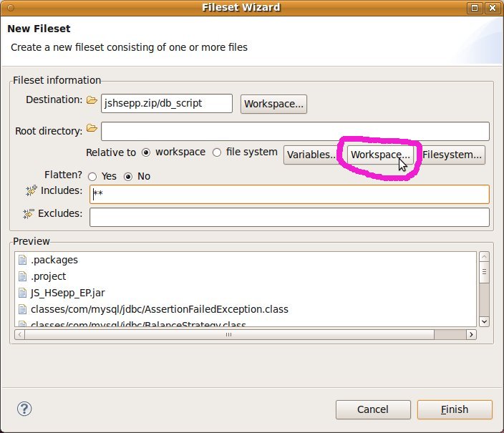The image size is (504, 433).
Task: Open Workspace browser next to Destination field
Action: coord(274,104)
